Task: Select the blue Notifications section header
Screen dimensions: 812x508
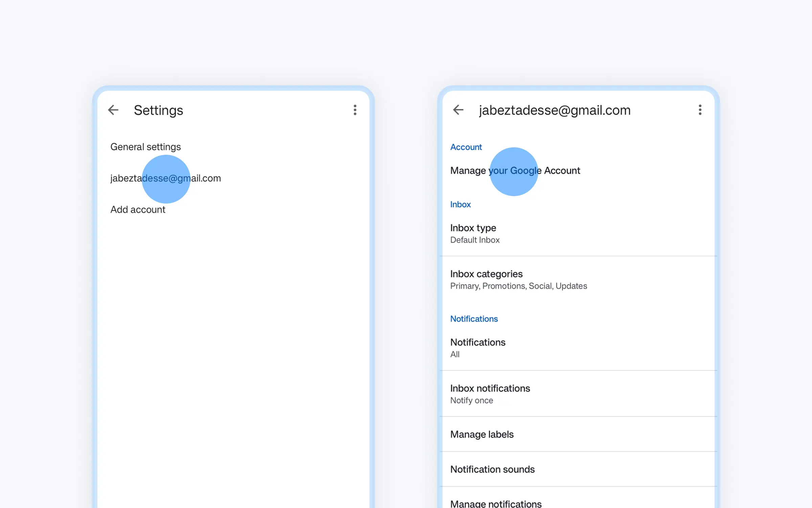Action: pos(474,319)
